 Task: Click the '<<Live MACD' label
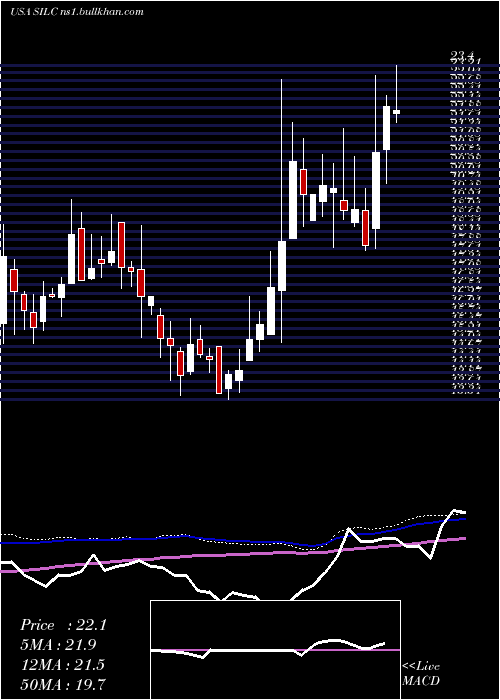[x=421, y=673]
